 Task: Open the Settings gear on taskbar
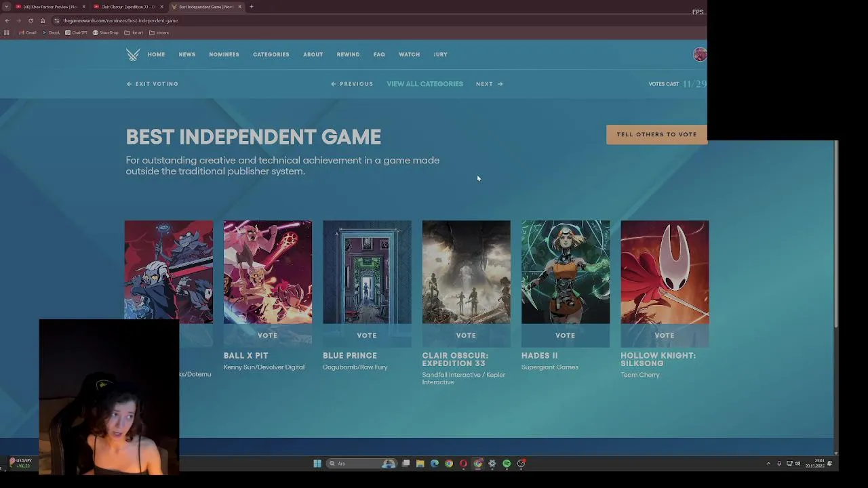click(492, 464)
